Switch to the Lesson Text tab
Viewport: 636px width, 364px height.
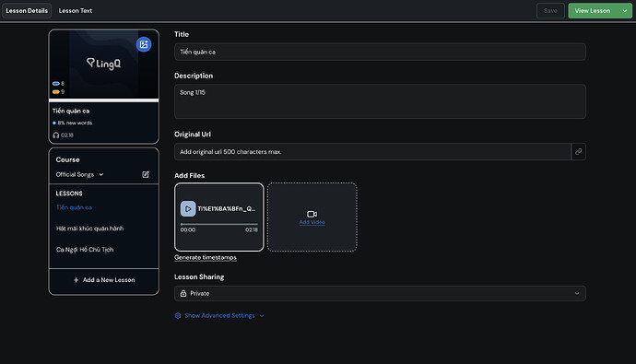(76, 10)
